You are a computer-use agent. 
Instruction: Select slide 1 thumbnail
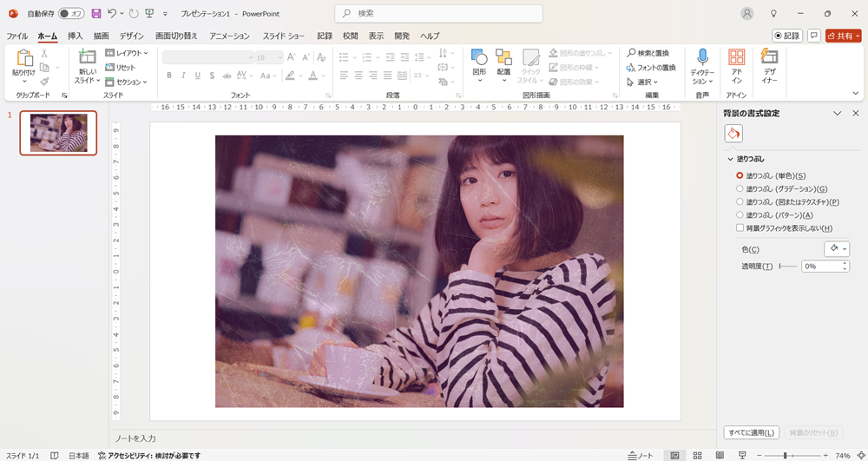pos(58,133)
